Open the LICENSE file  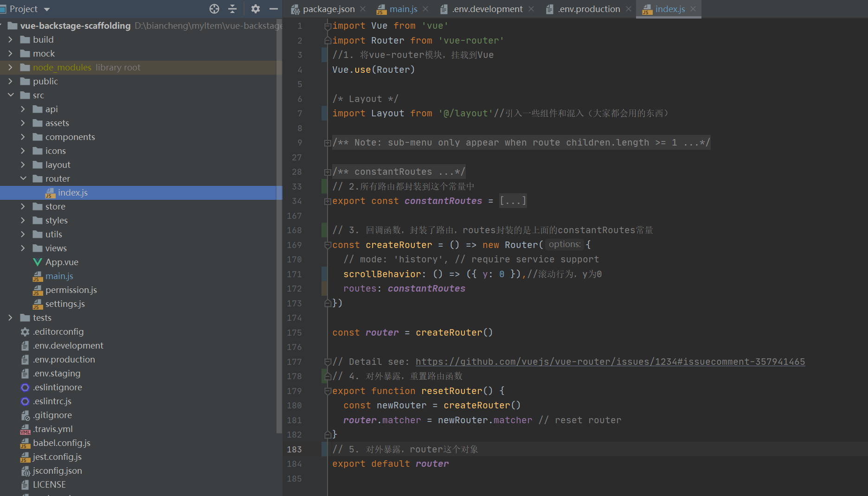click(x=49, y=484)
